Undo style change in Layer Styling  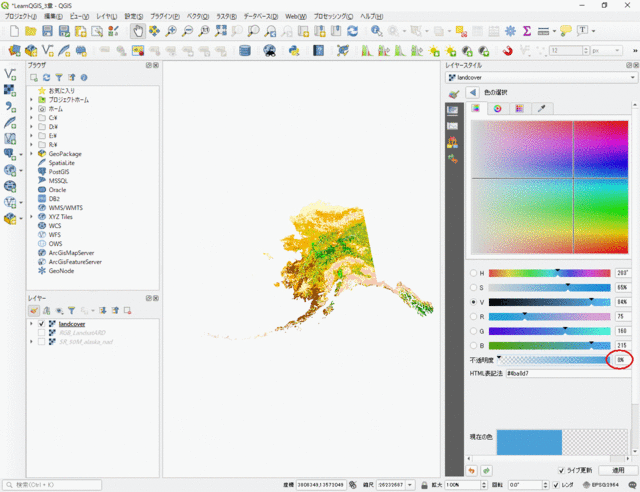(471, 471)
